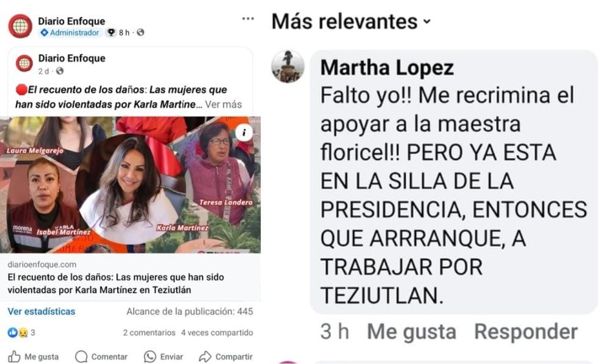Image resolution: width=606 pixels, height=364 pixels.
Task: Click the reaction emojis count
Action: (x=21, y=332)
